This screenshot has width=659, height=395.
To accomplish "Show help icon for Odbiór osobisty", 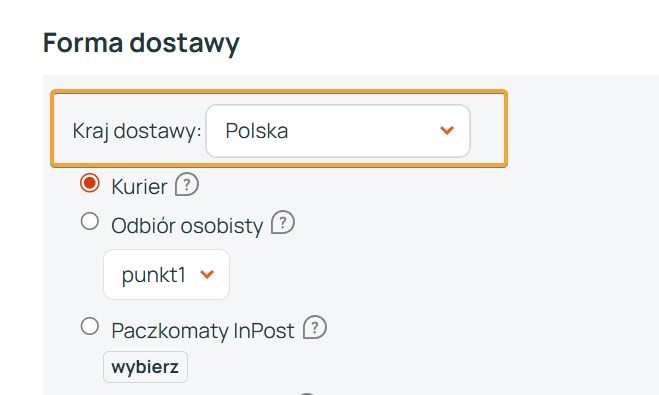I will [282, 222].
